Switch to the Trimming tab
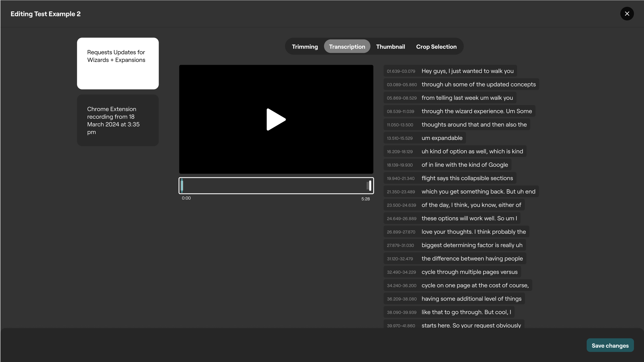The image size is (644, 362). [x=304, y=47]
